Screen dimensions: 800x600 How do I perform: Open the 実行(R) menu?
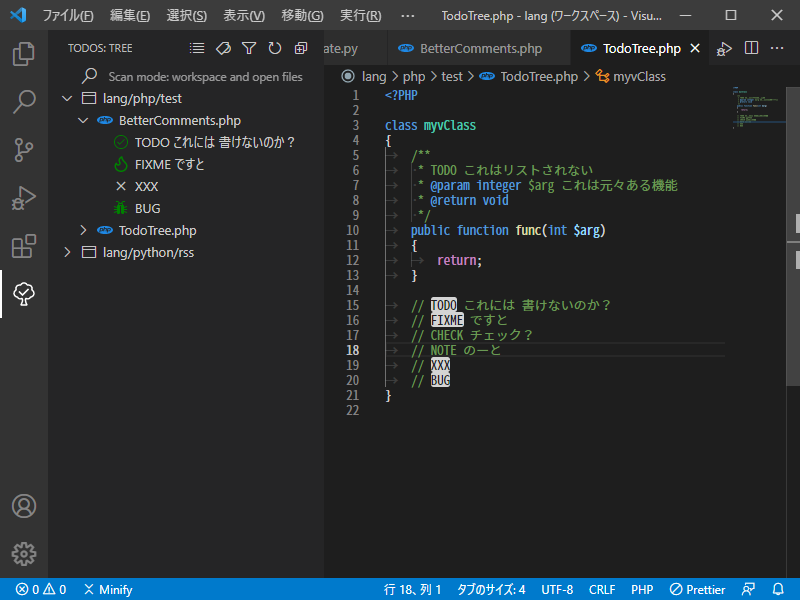[x=361, y=15]
